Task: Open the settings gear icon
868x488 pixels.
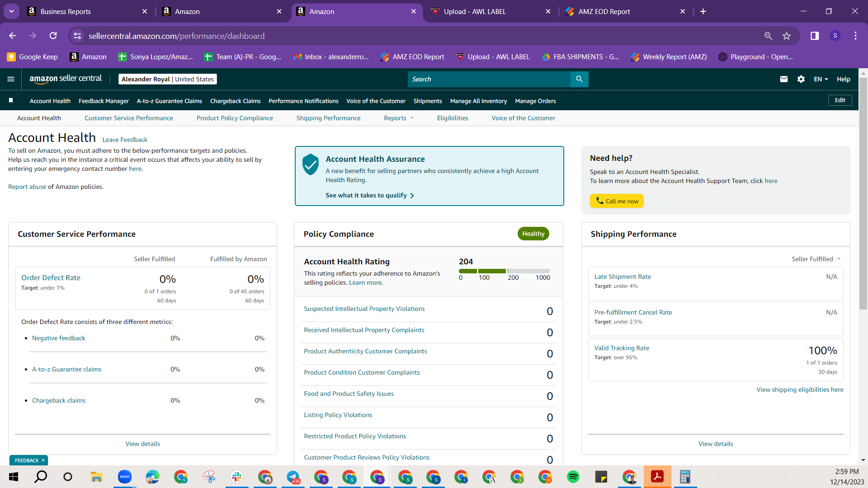Action: (801, 79)
